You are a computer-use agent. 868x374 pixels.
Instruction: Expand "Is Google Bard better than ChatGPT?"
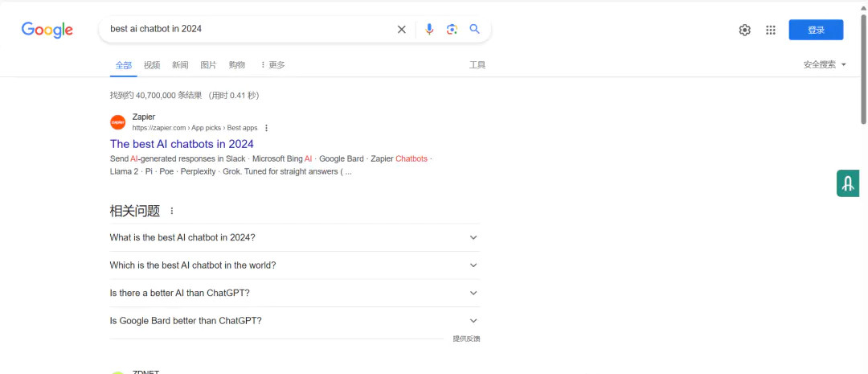coord(473,321)
